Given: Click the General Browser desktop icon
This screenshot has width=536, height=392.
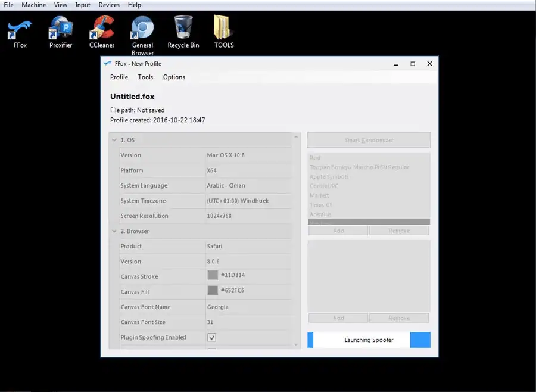Looking at the screenshot, I should pyautogui.click(x=142, y=30).
